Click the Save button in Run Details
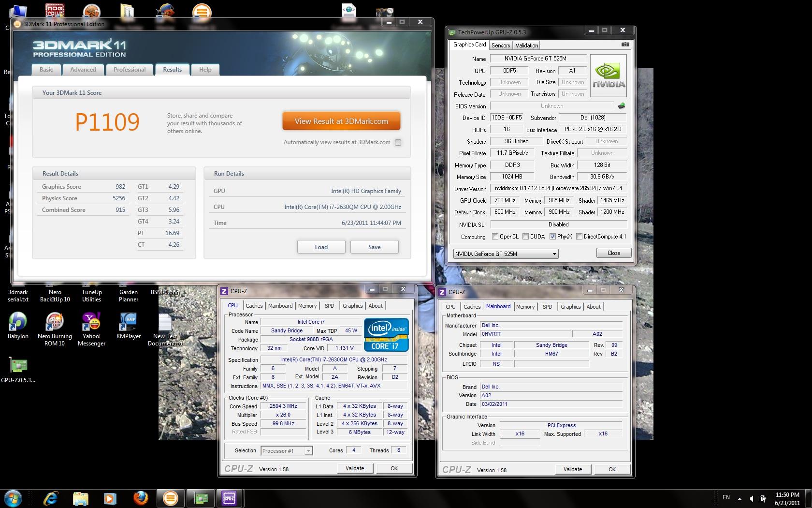Viewport: 812px width, 508px height. point(375,247)
